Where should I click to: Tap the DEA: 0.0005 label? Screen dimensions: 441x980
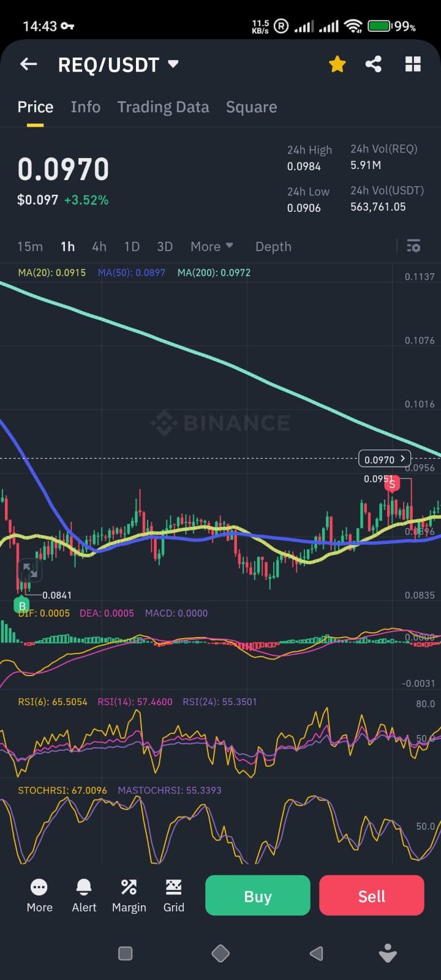coord(107,613)
